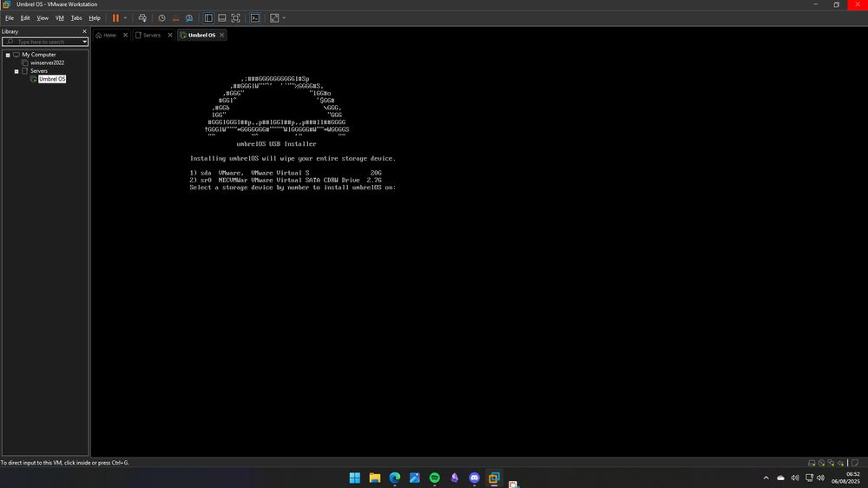Open the stretch guest dropdown arrow

click(x=284, y=17)
